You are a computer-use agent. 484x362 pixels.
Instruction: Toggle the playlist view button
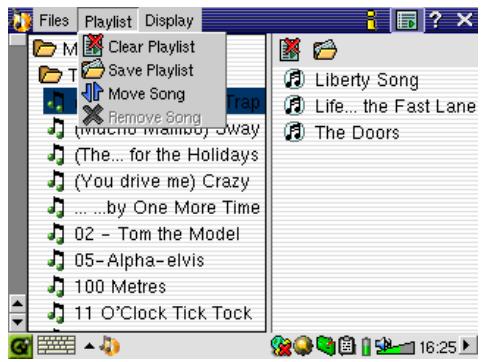click(x=407, y=21)
